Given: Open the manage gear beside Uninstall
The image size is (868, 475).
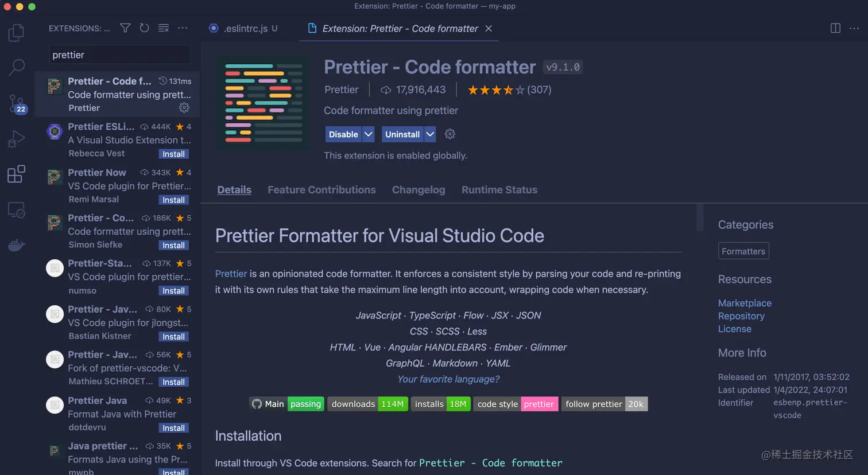Looking at the screenshot, I should (x=450, y=134).
